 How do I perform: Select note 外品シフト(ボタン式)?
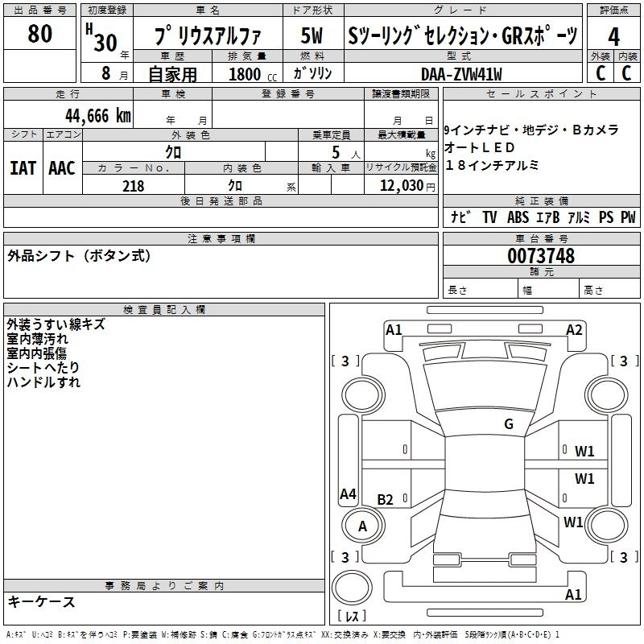pyautogui.click(x=79, y=256)
